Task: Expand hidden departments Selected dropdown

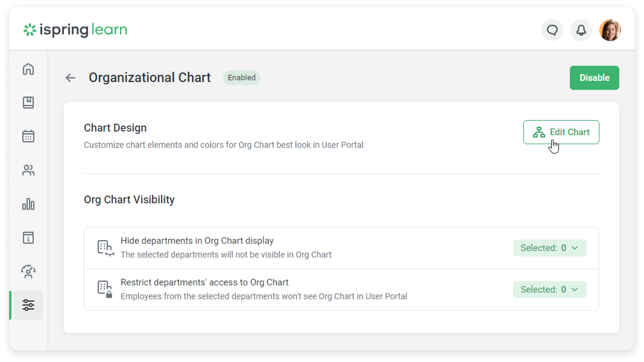Action: click(550, 248)
